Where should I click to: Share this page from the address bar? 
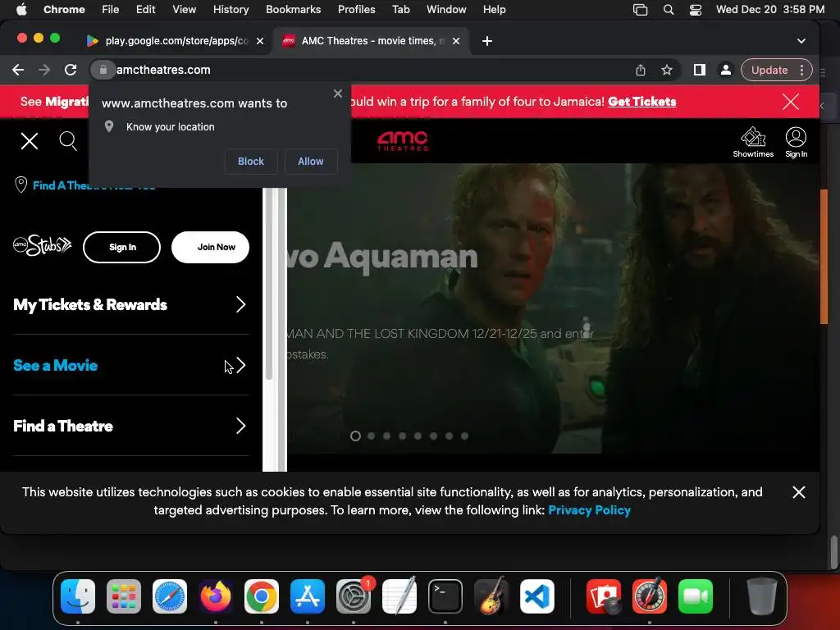click(640, 71)
